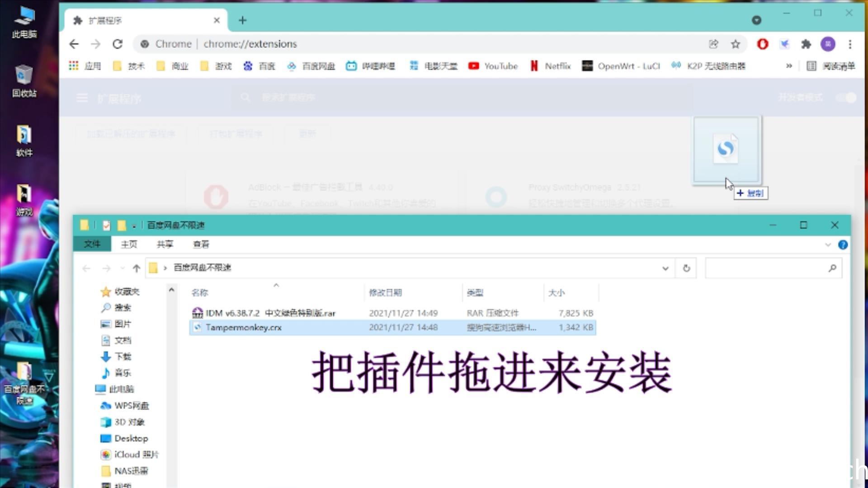The height and width of the screenshot is (488, 868).
Task: Open the 百度网盘 bookmark
Action: 311,66
